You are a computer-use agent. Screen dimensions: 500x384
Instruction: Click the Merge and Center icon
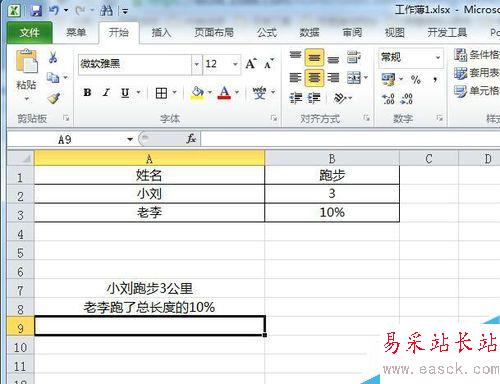(x=354, y=78)
